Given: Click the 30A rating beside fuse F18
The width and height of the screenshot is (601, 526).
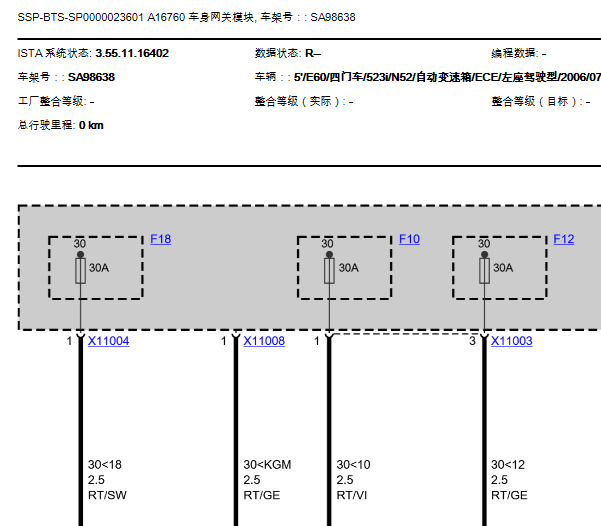Looking at the screenshot, I should pyautogui.click(x=99, y=268).
